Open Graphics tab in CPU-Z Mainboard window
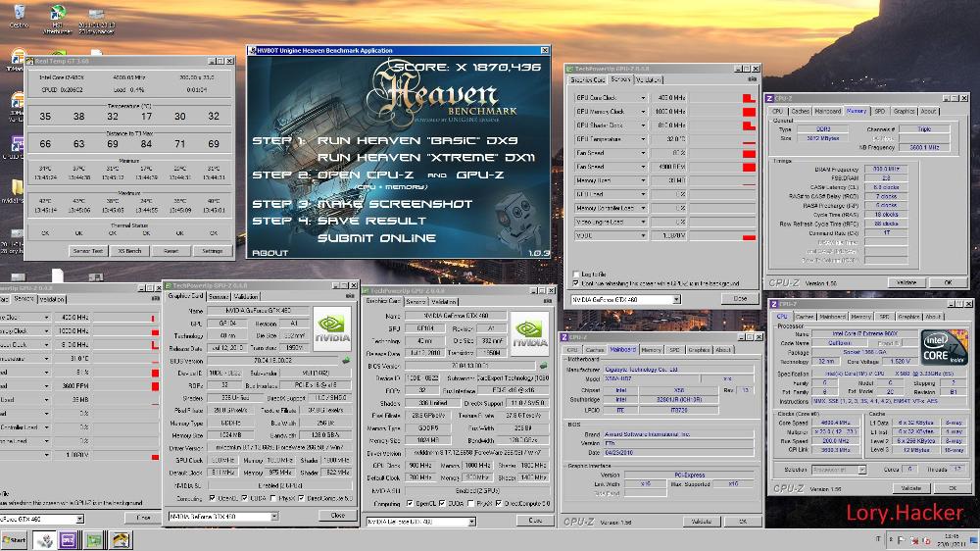 699,350
